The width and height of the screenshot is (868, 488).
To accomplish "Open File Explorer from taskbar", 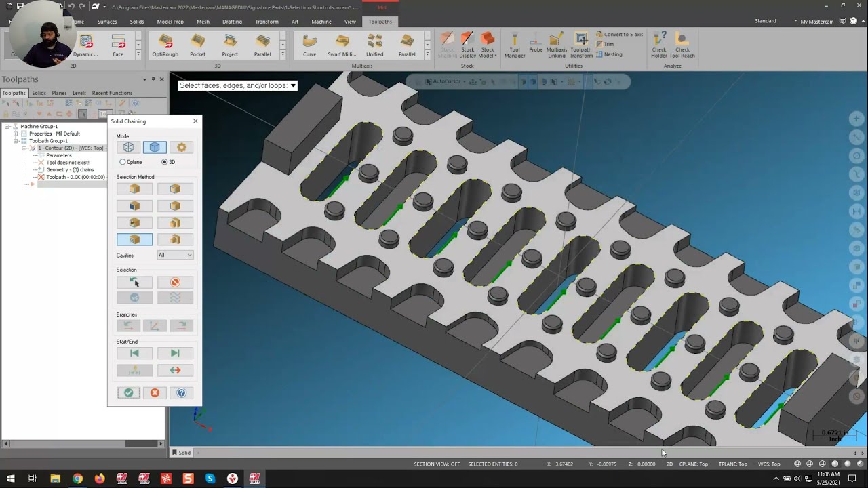I will point(55,479).
